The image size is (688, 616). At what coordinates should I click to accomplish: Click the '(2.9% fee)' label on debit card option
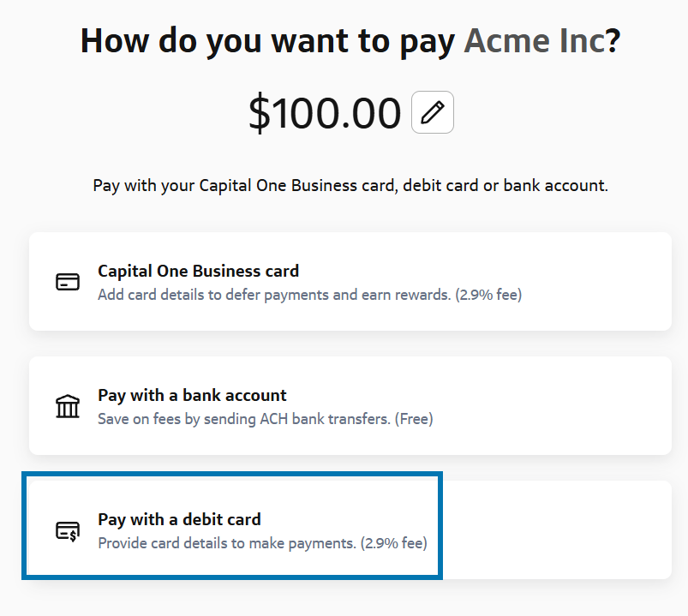393,543
